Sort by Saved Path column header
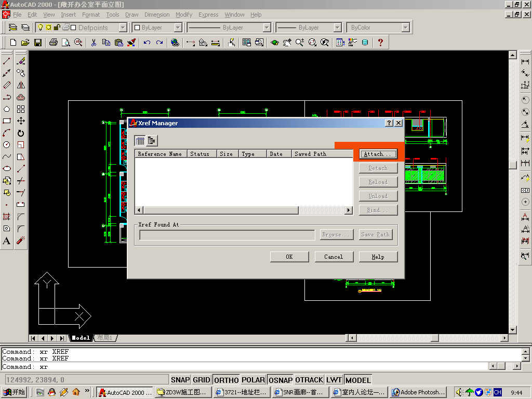 point(322,154)
